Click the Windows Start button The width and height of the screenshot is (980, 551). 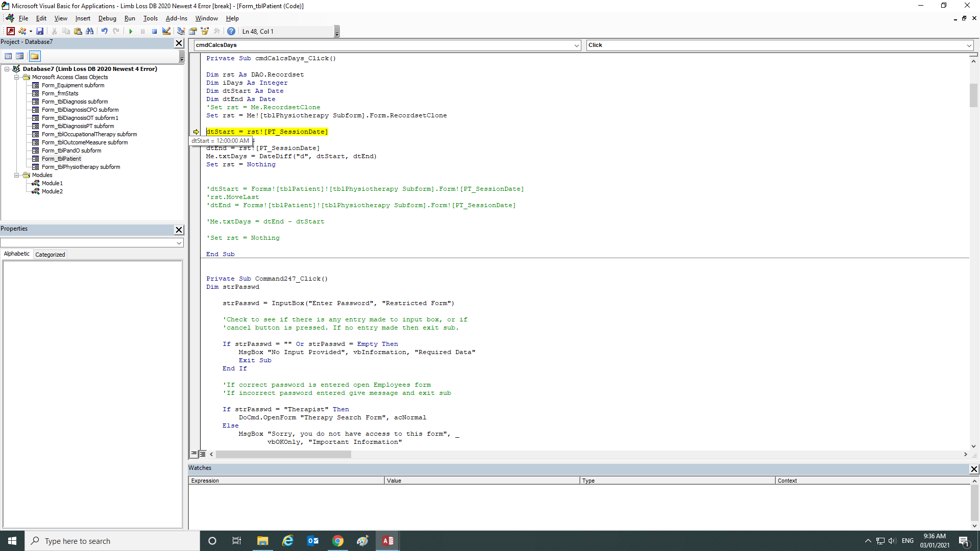click(12, 541)
